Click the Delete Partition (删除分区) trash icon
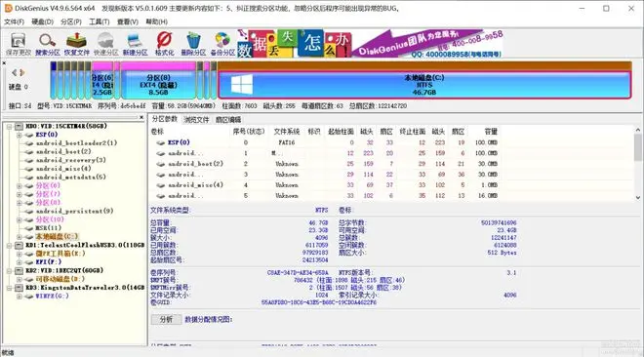Viewport: 644px width, 357px height. coord(193,44)
